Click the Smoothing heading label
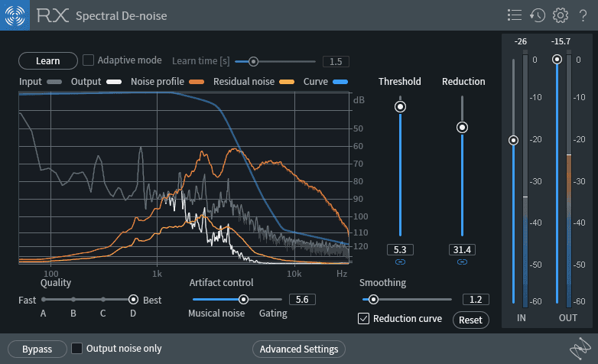The width and height of the screenshot is (598, 364). coord(382,283)
